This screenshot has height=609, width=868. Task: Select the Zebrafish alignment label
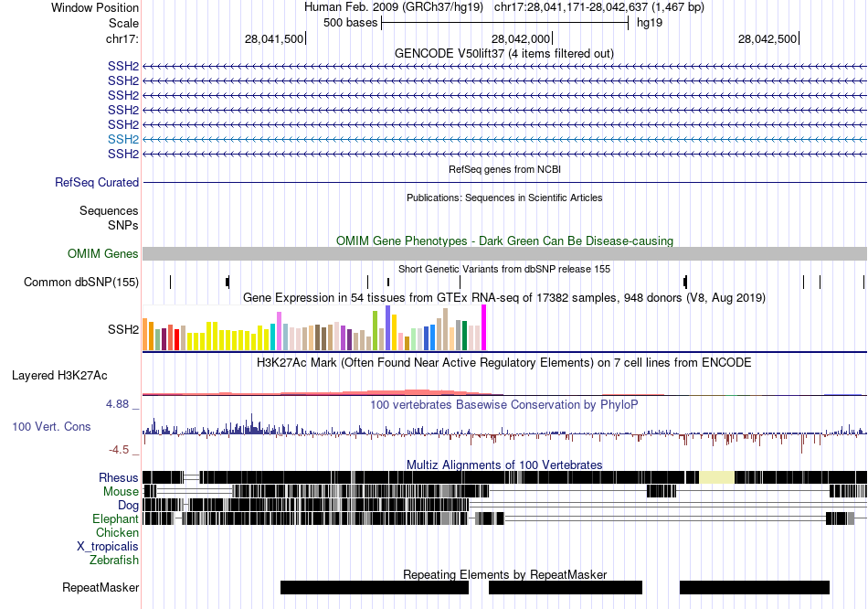114,561
